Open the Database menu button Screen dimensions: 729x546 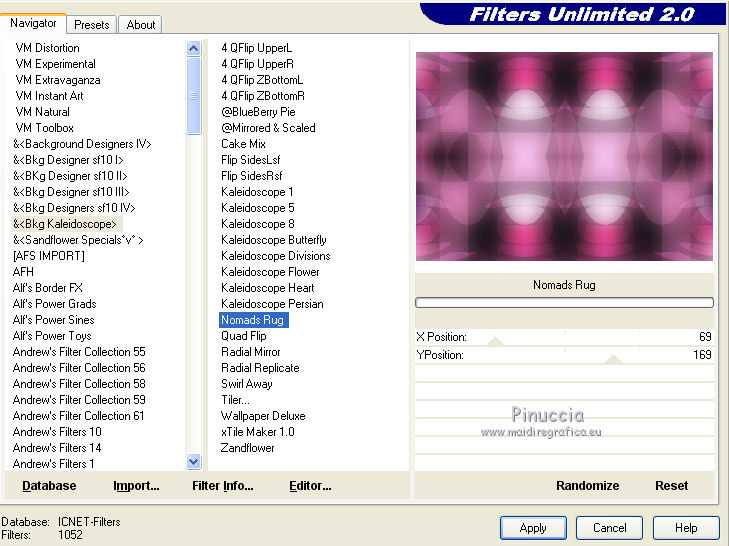(49, 486)
